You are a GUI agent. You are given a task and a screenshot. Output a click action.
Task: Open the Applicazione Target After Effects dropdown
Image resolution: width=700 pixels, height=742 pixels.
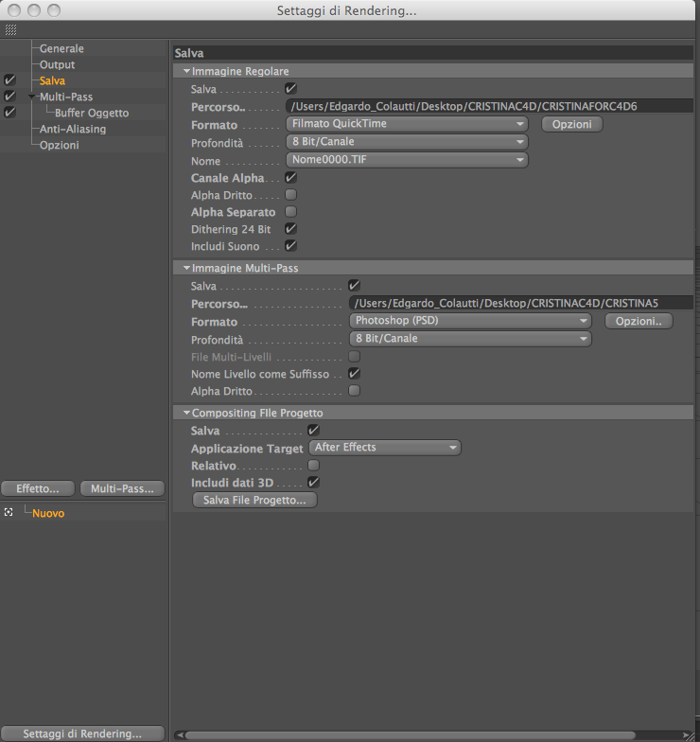[x=384, y=448]
